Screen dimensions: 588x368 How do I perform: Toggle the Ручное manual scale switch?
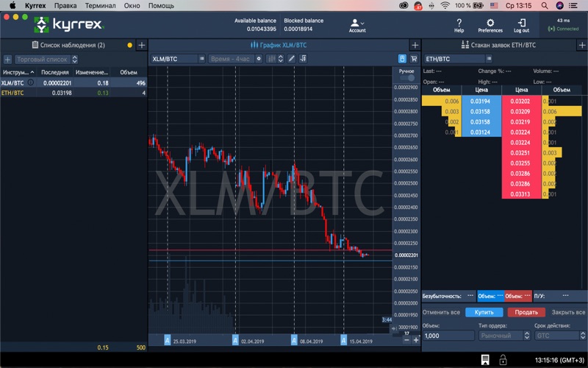407,78
